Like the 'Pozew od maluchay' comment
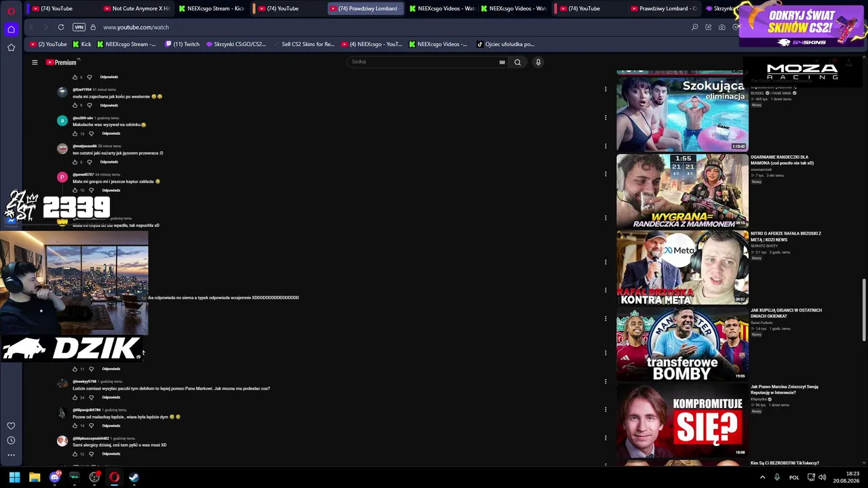The width and height of the screenshot is (868, 488). click(75, 426)
